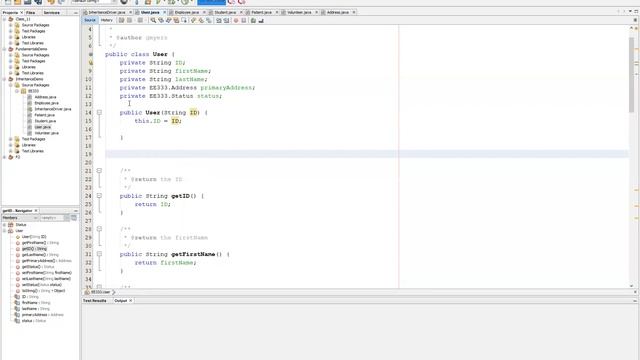This screenshot has height=360, width=640.
Task: Click the Find Next Occurrence icon
Action: pos(168,20)
